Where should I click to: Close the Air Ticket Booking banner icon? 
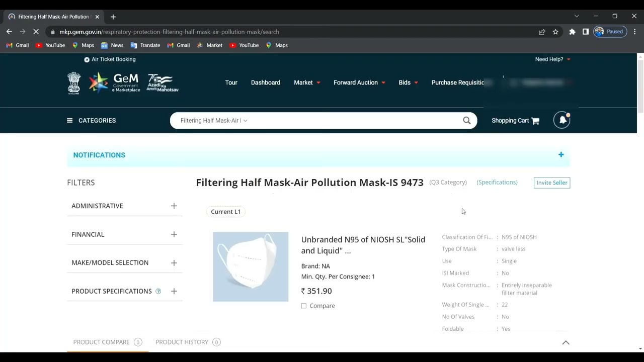pos(87,59)
